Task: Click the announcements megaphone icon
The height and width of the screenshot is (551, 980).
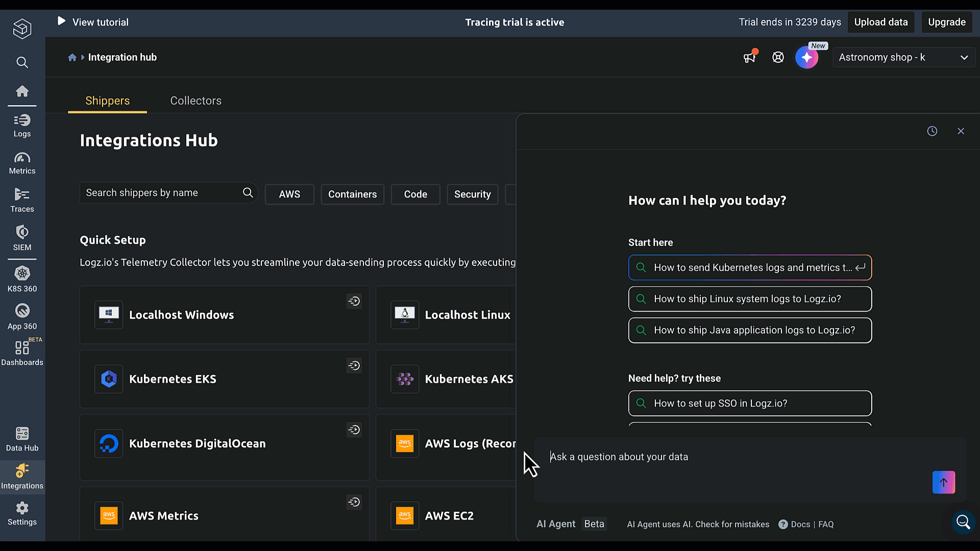Action: (x=749, y=57)
